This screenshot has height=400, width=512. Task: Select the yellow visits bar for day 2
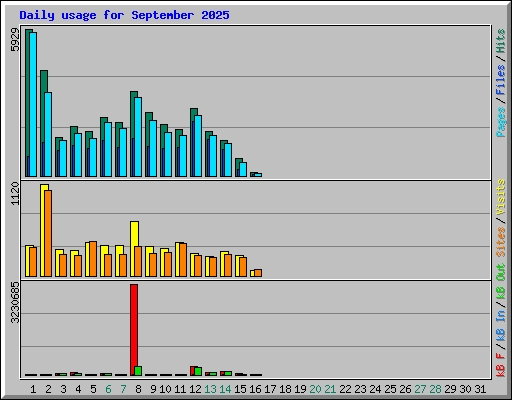(x=43, y=230)
